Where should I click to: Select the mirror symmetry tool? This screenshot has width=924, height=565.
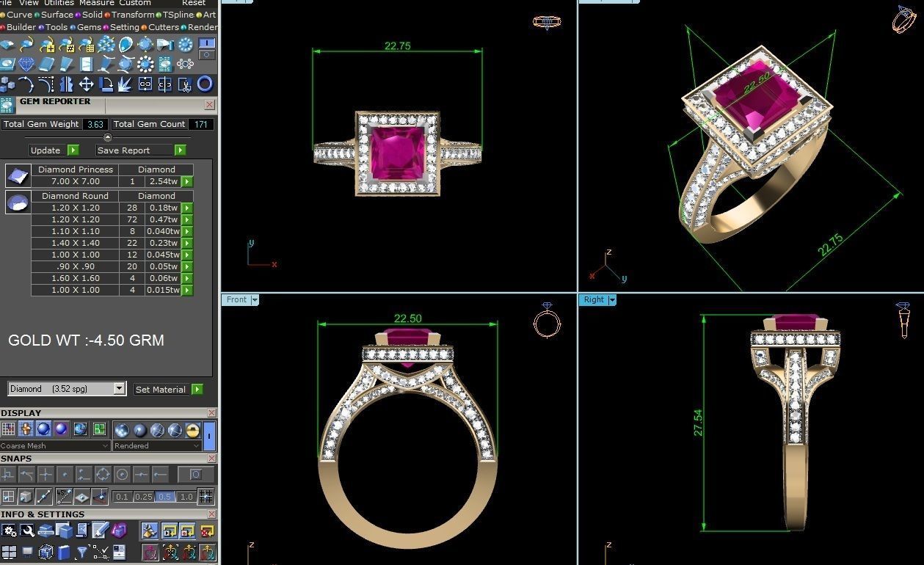coord(66,84)
